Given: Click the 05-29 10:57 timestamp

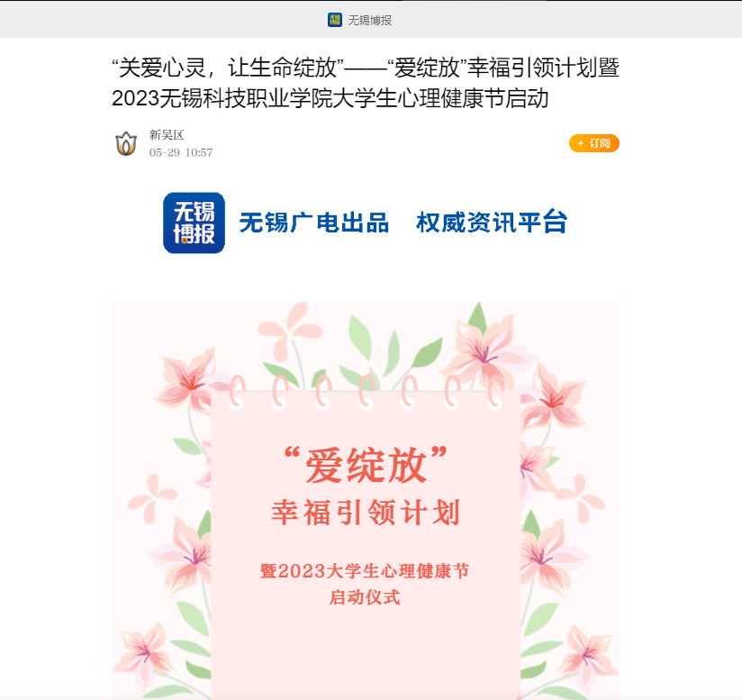Looking at the screenshot, I should click(181, 152).
